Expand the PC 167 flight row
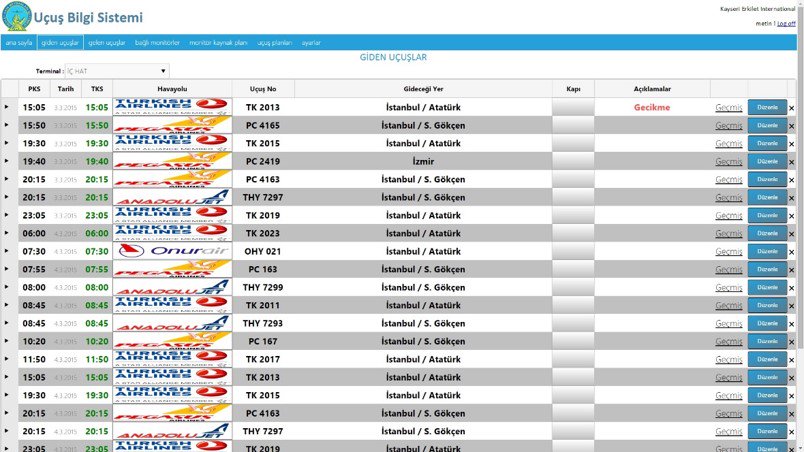The width and height of the screenshot is (804, 452). [7, 340]
